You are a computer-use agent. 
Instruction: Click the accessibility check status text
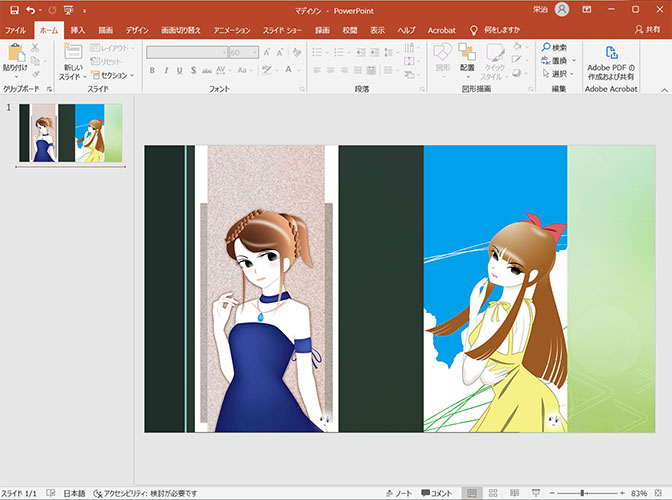pyautogui.click(x=152, y=493)
